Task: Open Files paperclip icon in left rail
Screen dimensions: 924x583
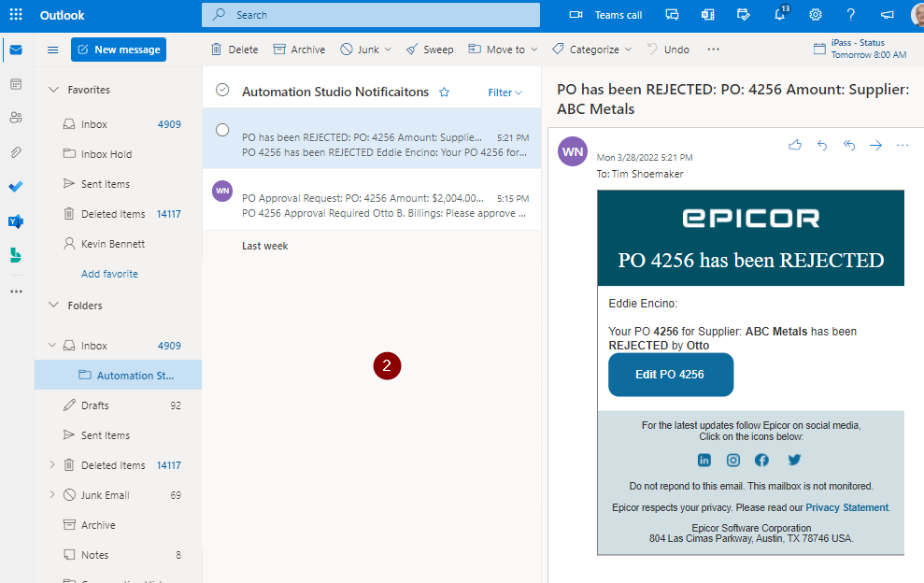Action: (x=16, y=152)
